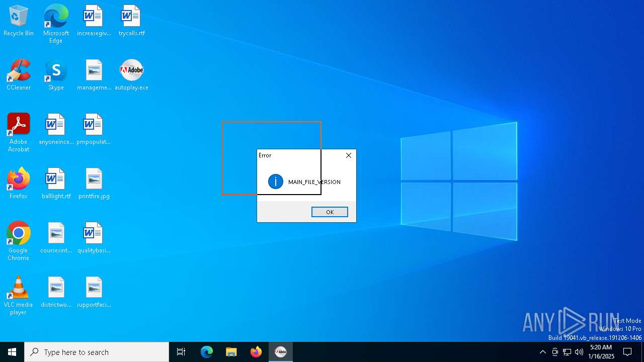Click OK in the Error dialog
This screenshot has width=644, height=362.
[330, 212]
